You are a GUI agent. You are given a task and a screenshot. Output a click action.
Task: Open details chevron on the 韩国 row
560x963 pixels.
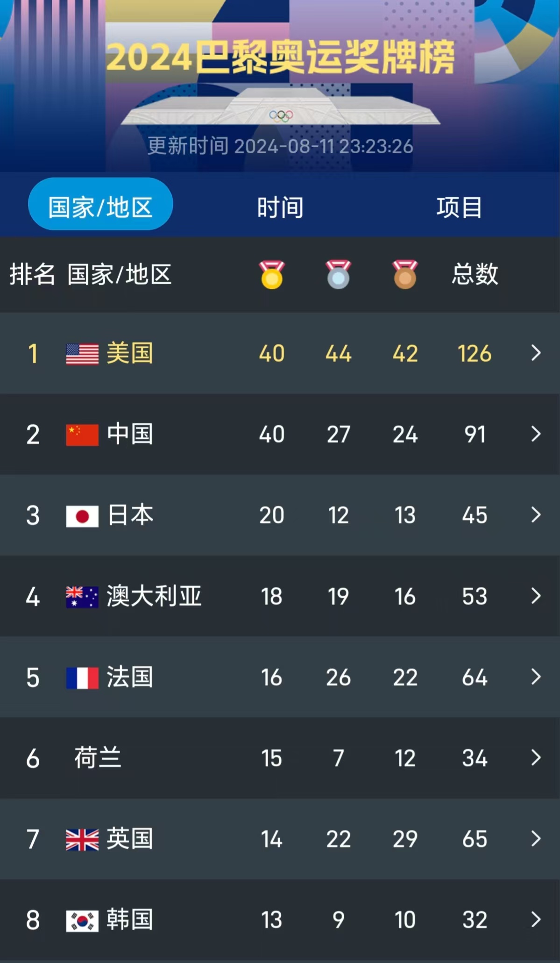[535, 920]
